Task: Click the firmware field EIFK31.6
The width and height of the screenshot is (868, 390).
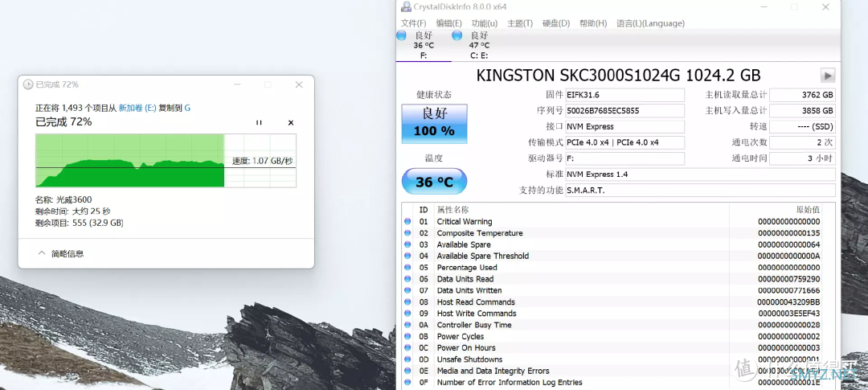Action: pos(624,95)
